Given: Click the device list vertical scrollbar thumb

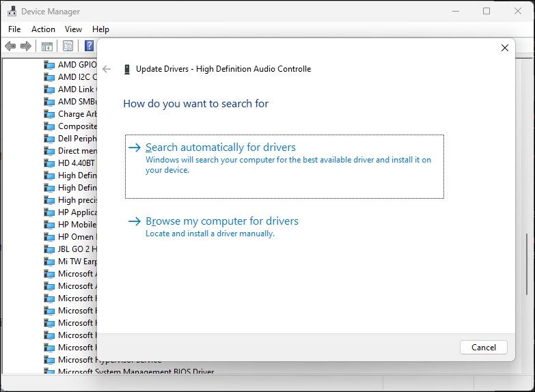Looking at the screenshot, I should [x=526, y=265].
